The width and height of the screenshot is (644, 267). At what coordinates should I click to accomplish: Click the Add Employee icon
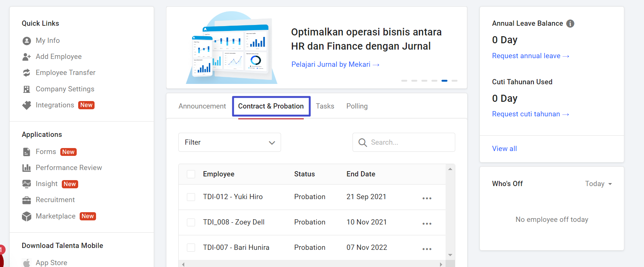26,57
